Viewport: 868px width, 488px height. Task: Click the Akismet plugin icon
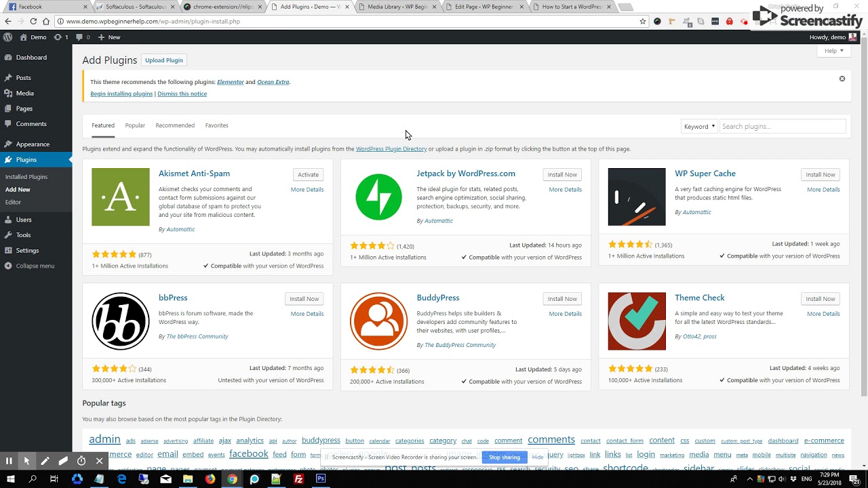coord(121,197)
